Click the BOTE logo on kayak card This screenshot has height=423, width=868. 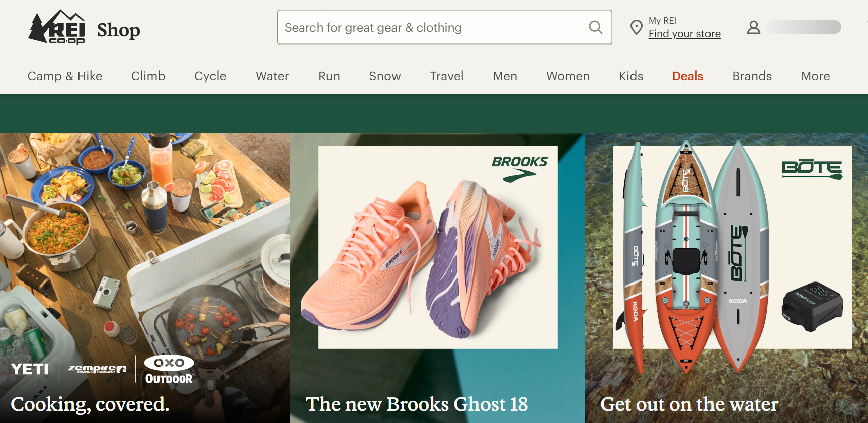[x=812, y=169]
